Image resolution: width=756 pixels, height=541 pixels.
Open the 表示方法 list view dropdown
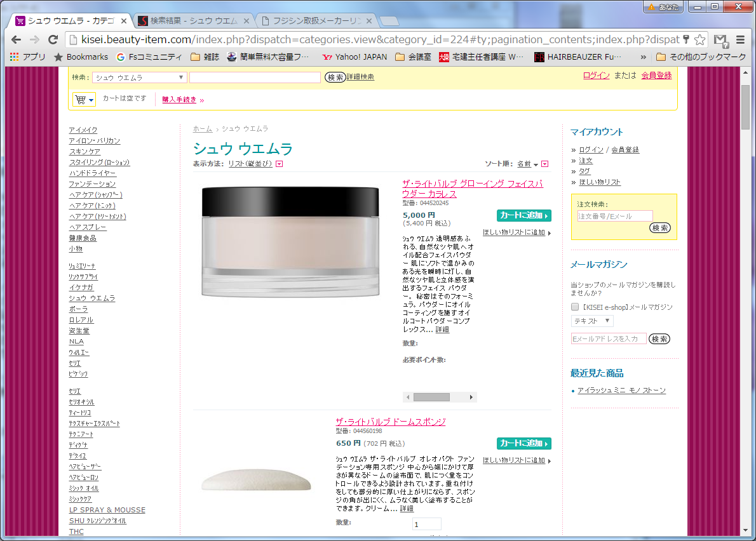point(279,164)
